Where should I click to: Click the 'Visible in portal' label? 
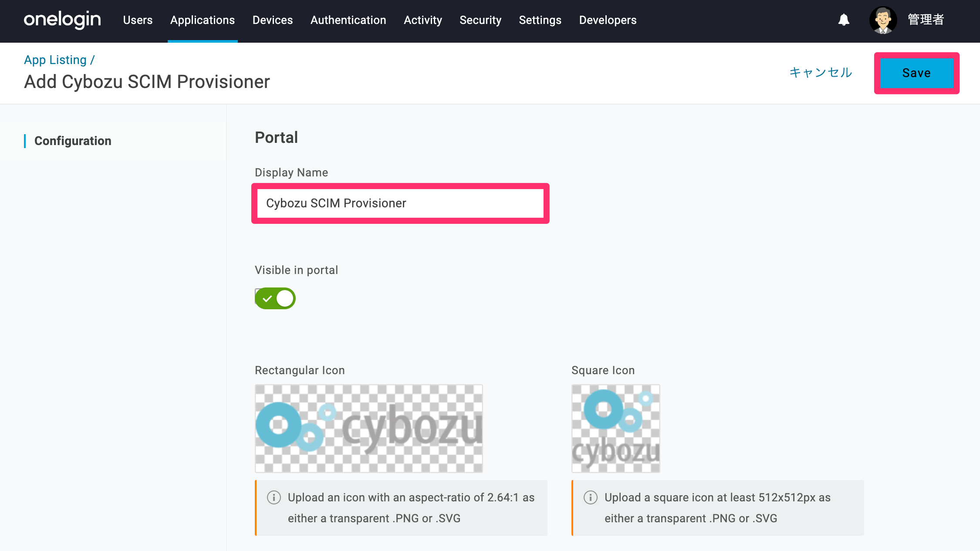pyautogui.click(x=296, y=270)
